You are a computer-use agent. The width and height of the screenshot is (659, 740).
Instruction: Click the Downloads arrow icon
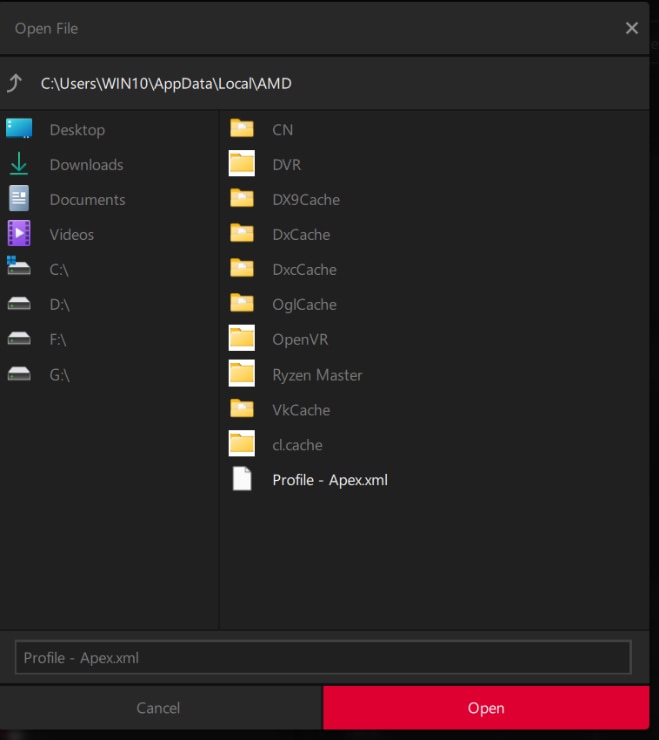click(x=19, y=164)
